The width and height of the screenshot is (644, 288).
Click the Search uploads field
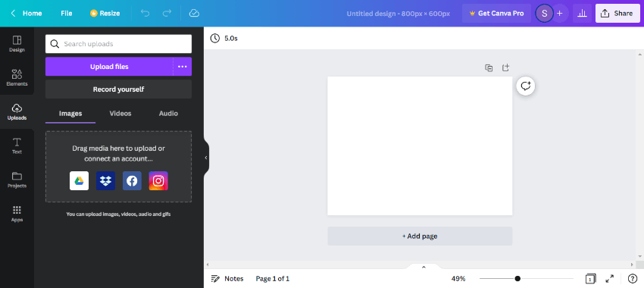(x=118, y=44)
